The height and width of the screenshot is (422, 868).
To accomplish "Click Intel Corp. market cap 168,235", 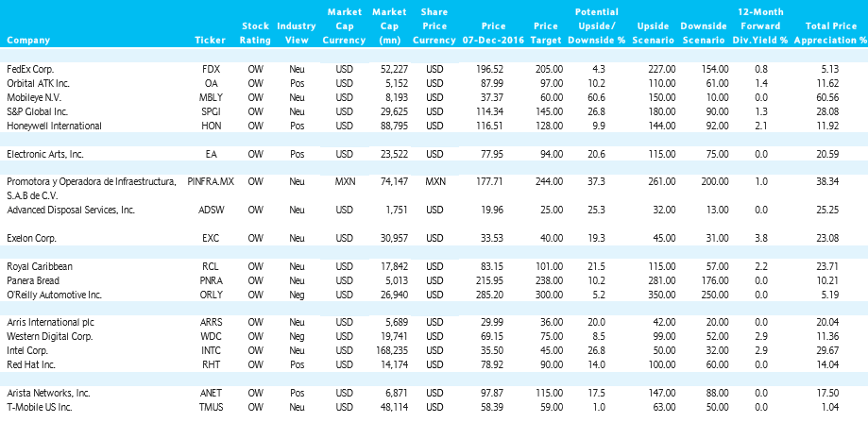I will [x=391, y=350].
